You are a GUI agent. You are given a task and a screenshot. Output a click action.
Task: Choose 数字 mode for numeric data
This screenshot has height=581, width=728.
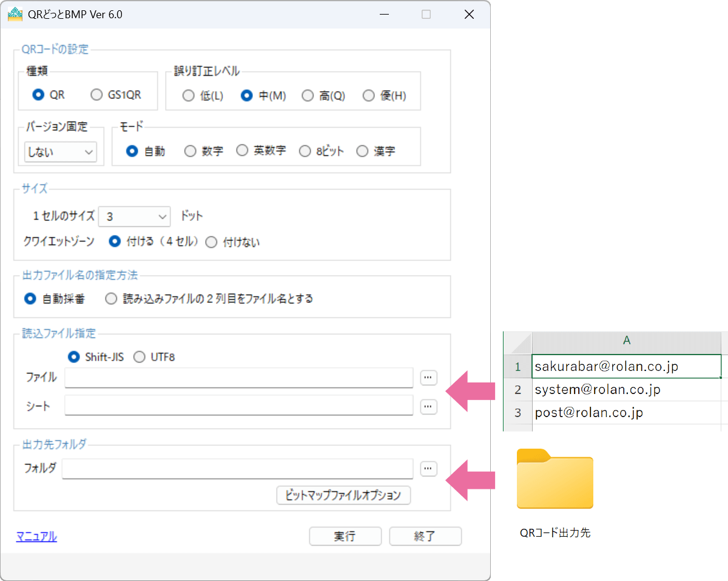point(190,151)
